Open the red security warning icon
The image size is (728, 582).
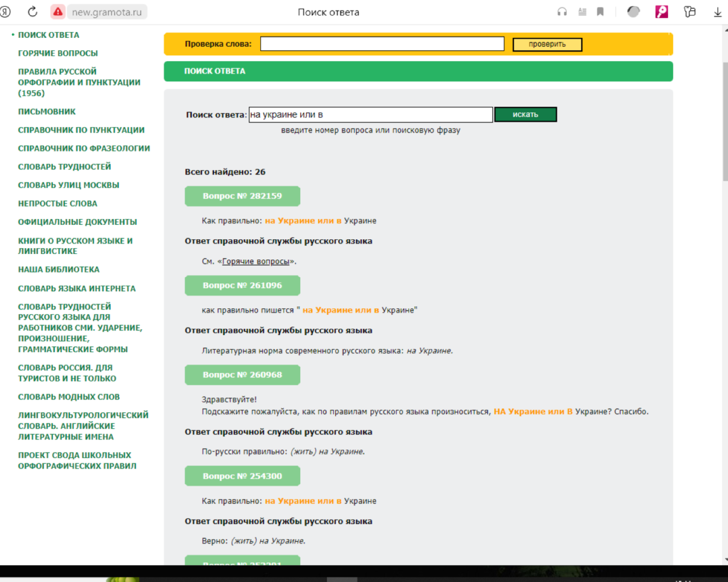click(x=58, y=12)
